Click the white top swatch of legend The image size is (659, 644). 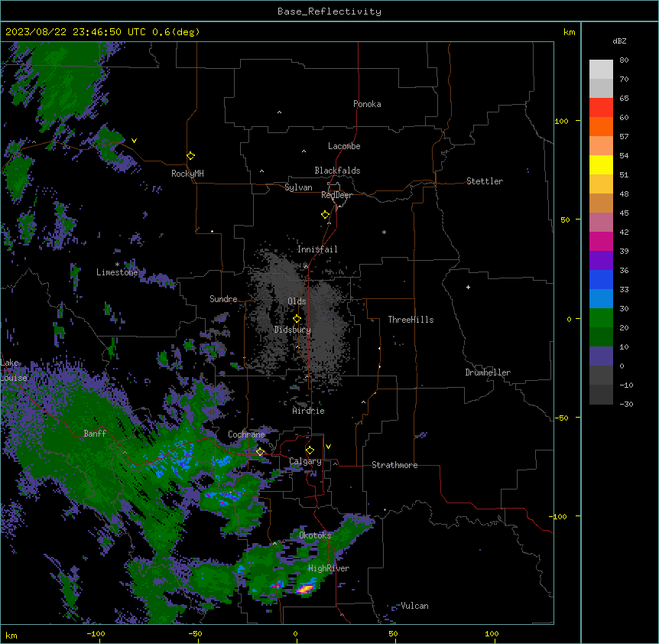click(601, 70)
